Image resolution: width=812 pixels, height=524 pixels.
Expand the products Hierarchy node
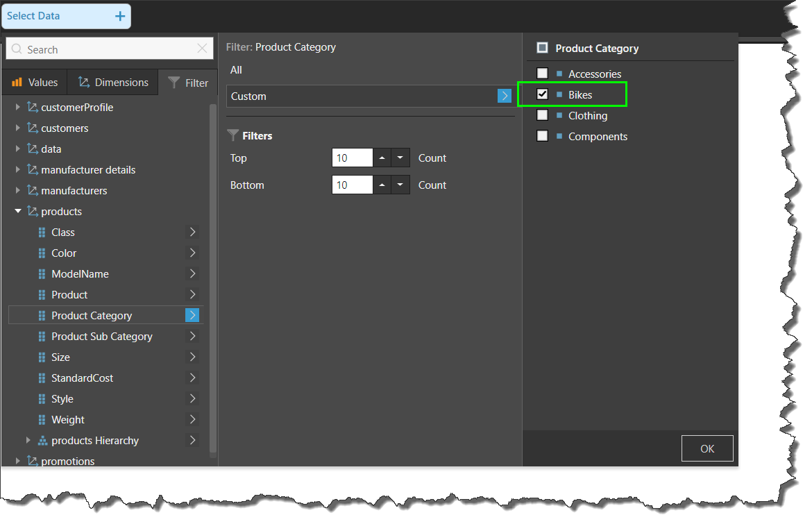click(28, 440)
